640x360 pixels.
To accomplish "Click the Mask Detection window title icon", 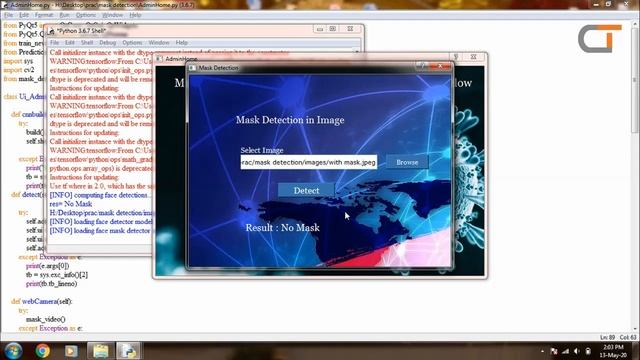I will pos(192,68).
